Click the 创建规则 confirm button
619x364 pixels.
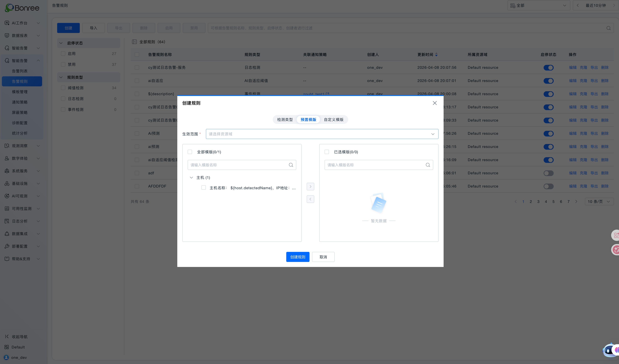(298, 257)
